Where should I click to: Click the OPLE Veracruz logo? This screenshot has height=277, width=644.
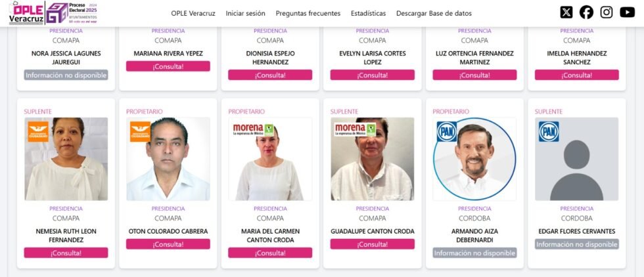click(x=26, y=12)
